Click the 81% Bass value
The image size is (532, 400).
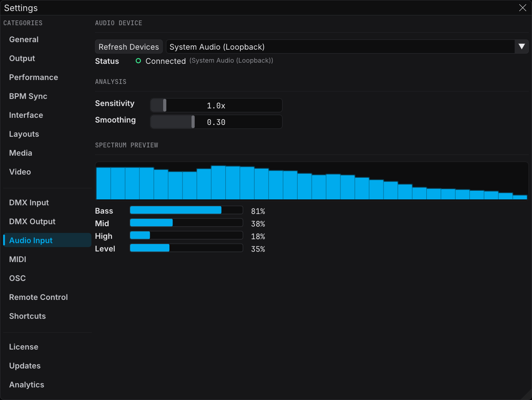pos(258,211)
